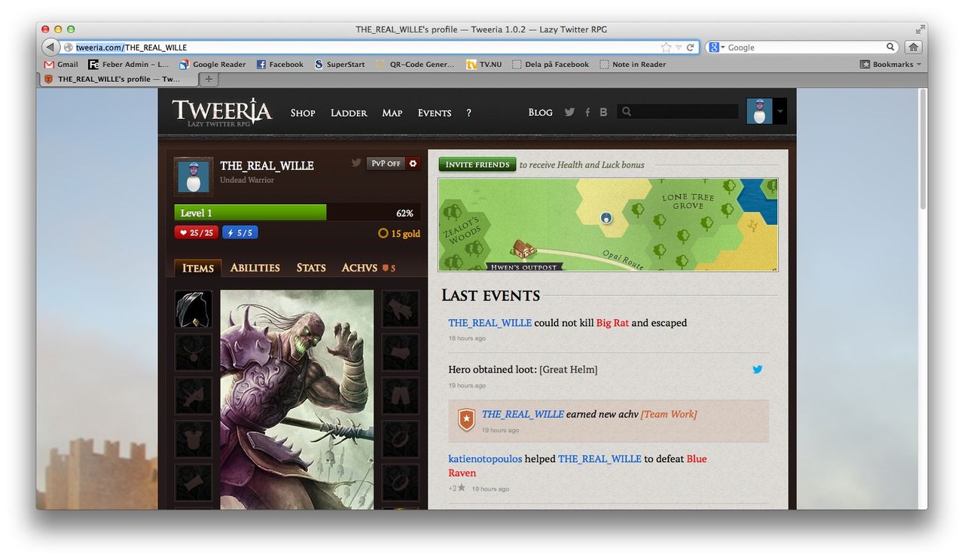The width and height of the screenshot is (964, 560).
Task: Select the upper empty ring slot
Action: point(401,439)
